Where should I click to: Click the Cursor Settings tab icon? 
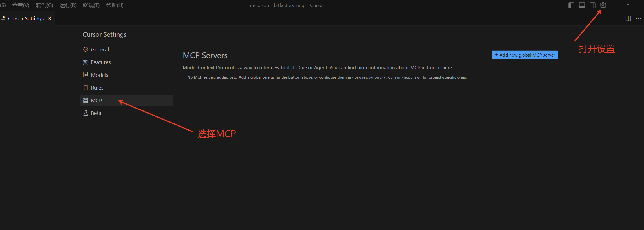pos(3,18)
